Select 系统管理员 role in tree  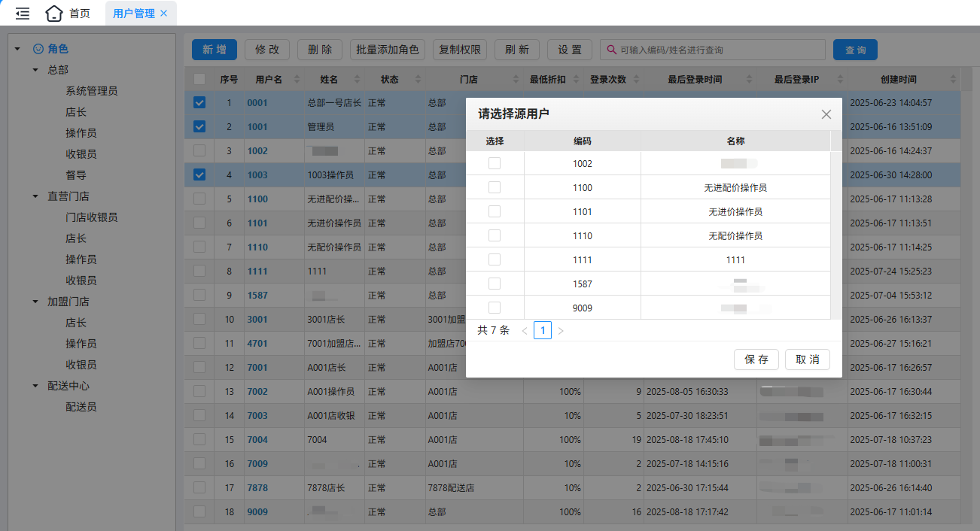coord(92,91)
